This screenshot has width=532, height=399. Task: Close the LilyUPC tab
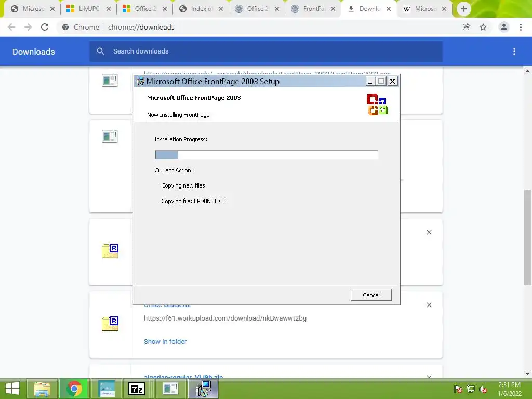pyautogui.click(x=108, y=9)
